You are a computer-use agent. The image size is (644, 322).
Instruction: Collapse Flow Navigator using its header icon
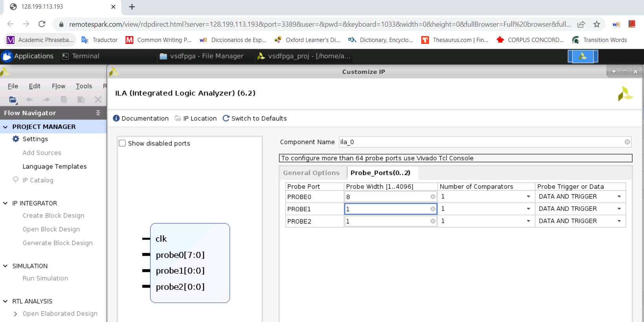(98, 113)
